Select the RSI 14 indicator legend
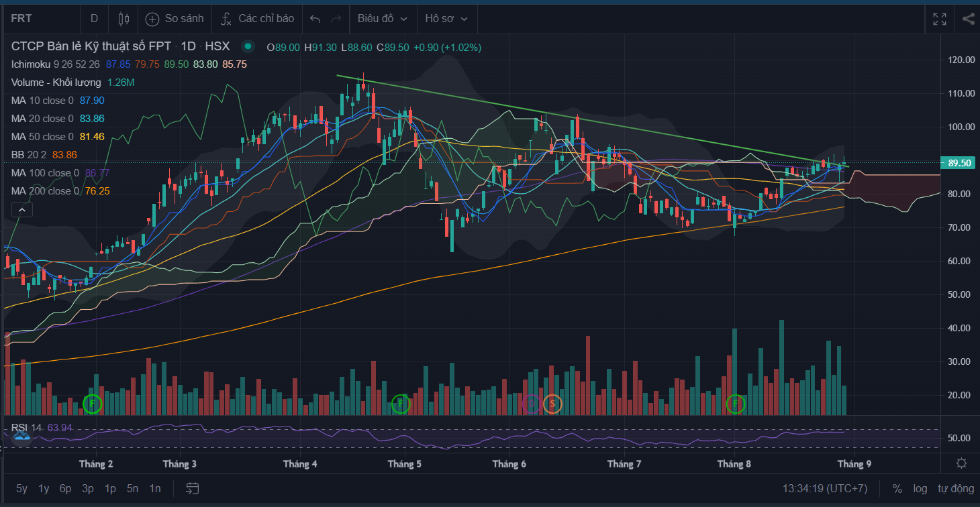Image resolution: width=980 pixels, height=507 pixels. tap(27, 428)
